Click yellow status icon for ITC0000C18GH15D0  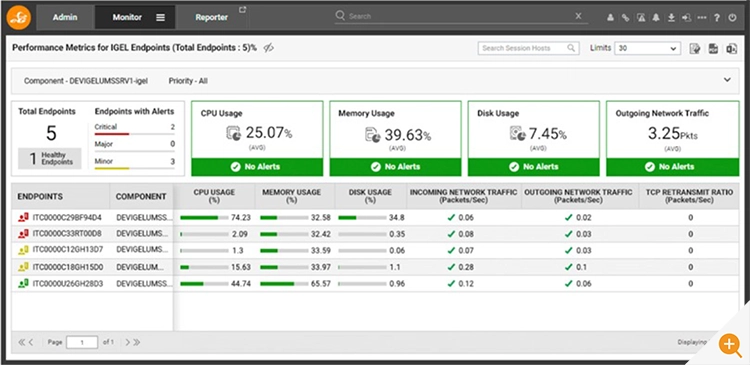click(23, 267)
